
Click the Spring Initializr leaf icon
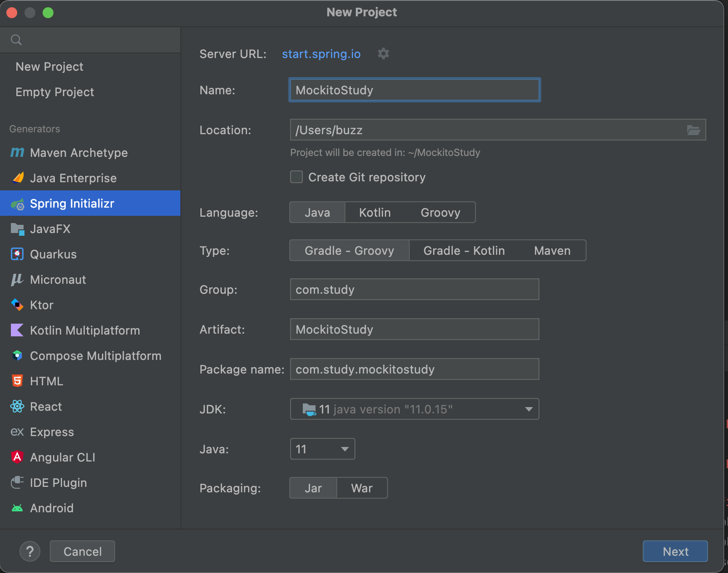pyautogui.click(x=17, y=204)
